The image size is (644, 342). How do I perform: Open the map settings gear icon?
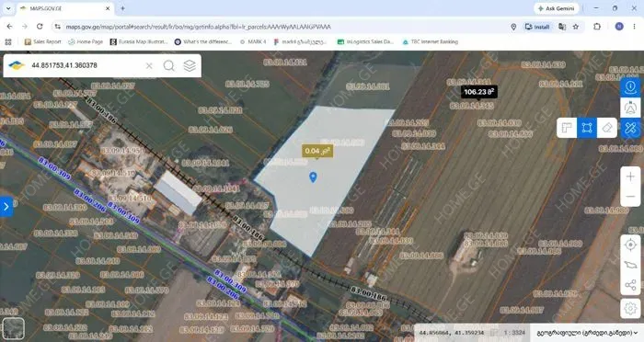[x=630, y=308]
